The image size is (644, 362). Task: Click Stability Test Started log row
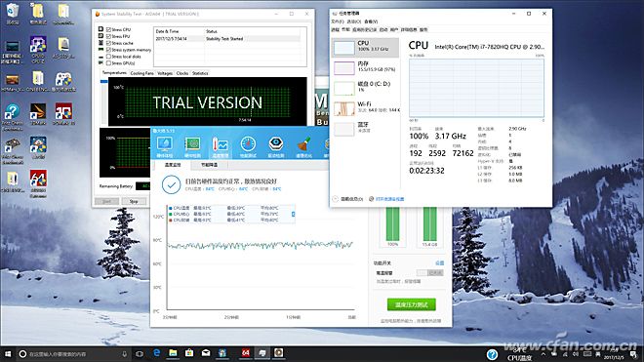228,39
